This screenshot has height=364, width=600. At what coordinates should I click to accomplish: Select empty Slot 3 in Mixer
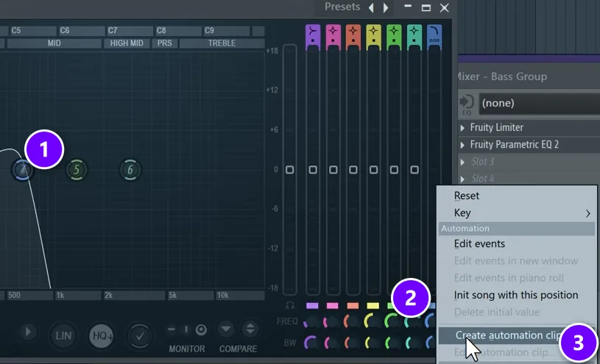click(x=482, y=162)
